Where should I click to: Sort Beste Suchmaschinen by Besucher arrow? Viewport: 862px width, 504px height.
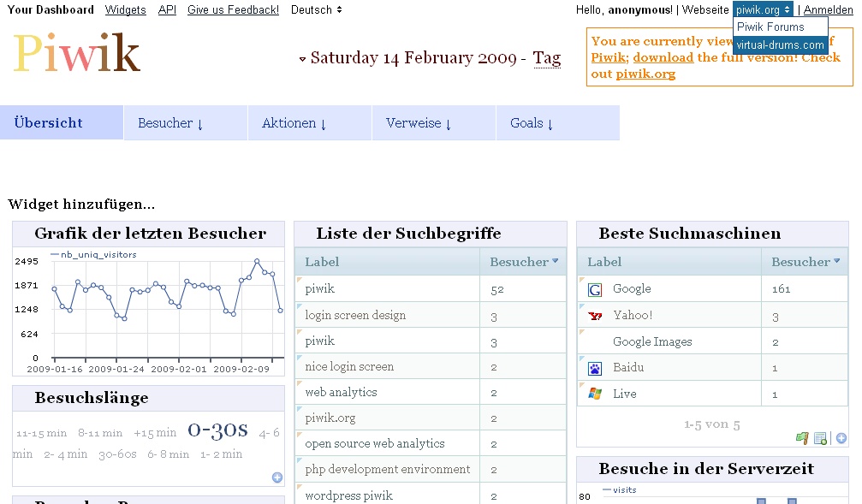836,261
